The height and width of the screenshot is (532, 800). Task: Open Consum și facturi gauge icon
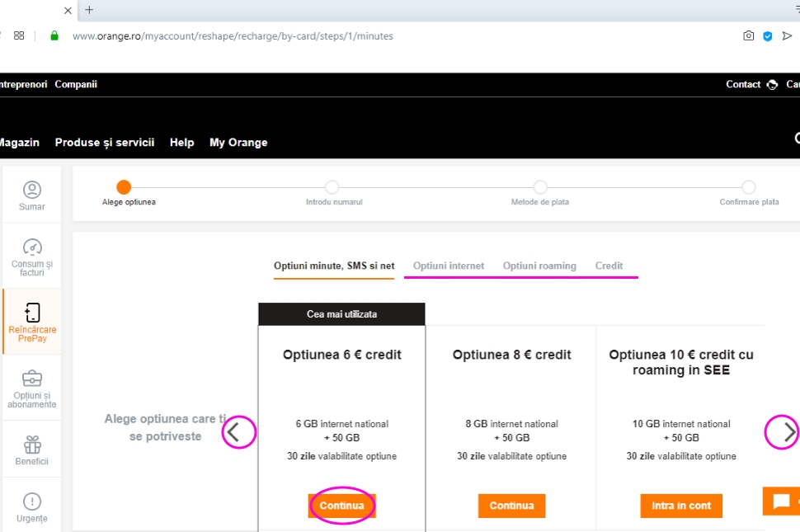pyautogui.click(x=32, y=247)
